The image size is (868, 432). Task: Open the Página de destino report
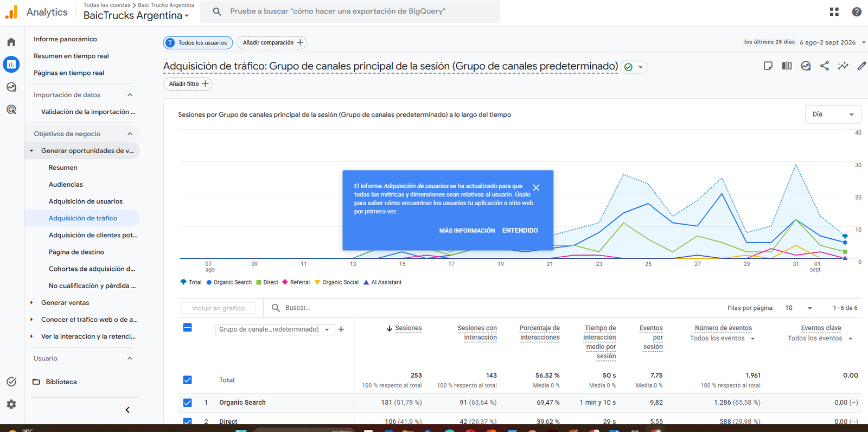click(76, 252)
